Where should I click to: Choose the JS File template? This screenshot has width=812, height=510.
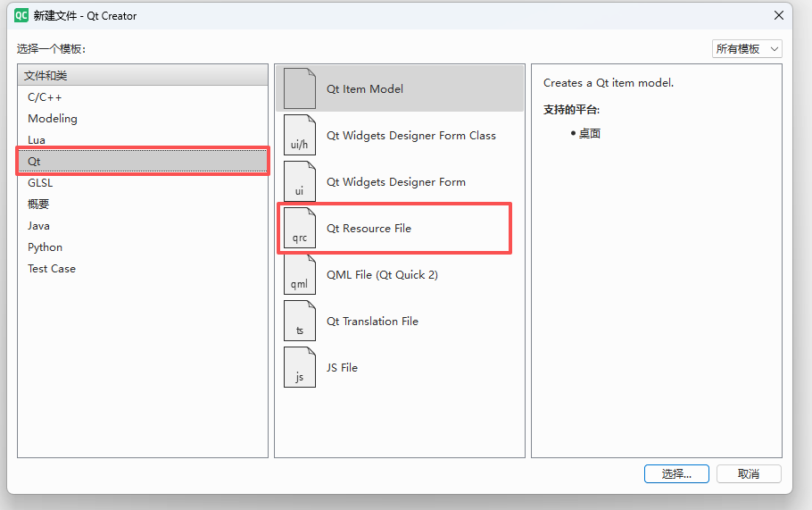[x=400, y=367]
